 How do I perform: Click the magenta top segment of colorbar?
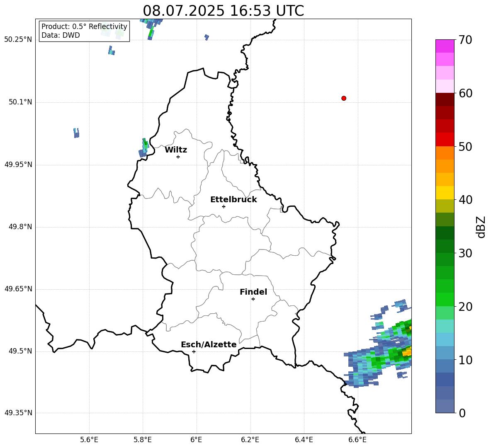[x=445, y=46]
